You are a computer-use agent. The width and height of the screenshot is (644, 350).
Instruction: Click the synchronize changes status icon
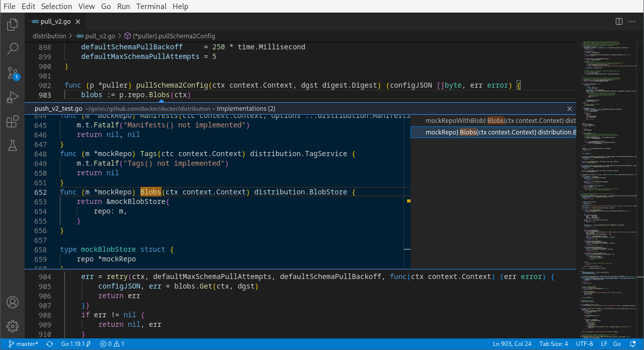point(50,344)
